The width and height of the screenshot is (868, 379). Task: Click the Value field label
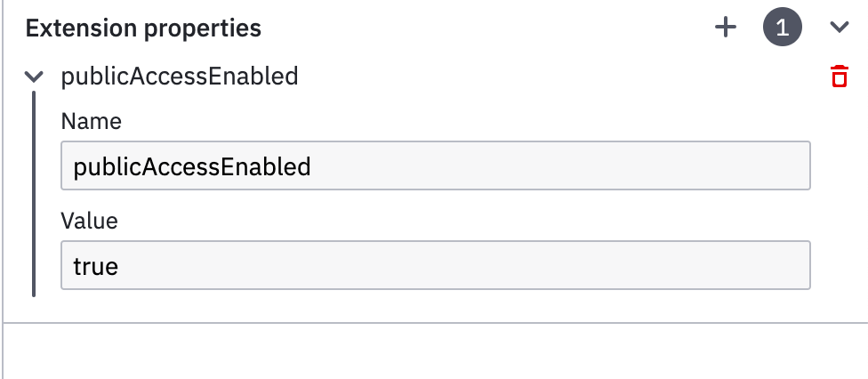point(89,221)
